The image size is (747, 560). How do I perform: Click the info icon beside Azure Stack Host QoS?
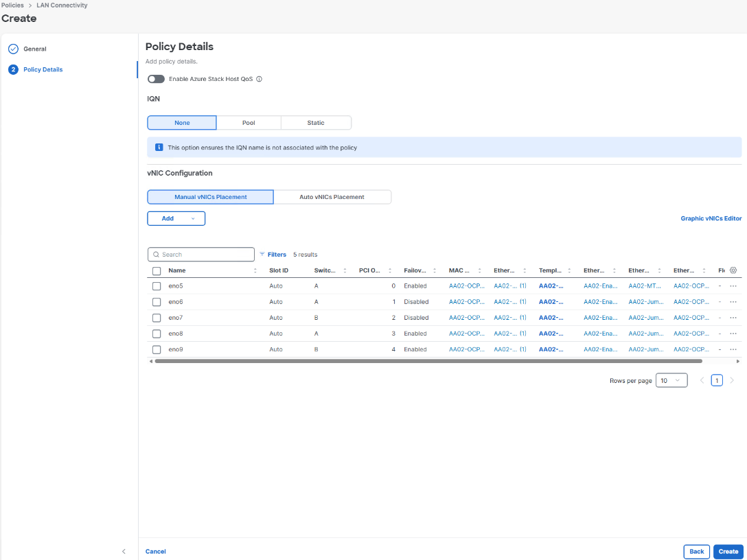click(259, 79)
